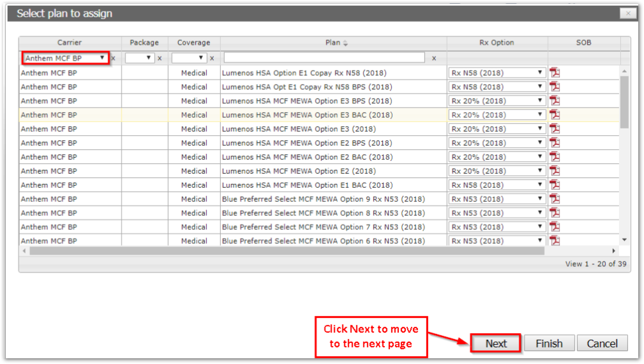Click the Next button
Viewport: 644px width, 364px height.
point(496,343)
